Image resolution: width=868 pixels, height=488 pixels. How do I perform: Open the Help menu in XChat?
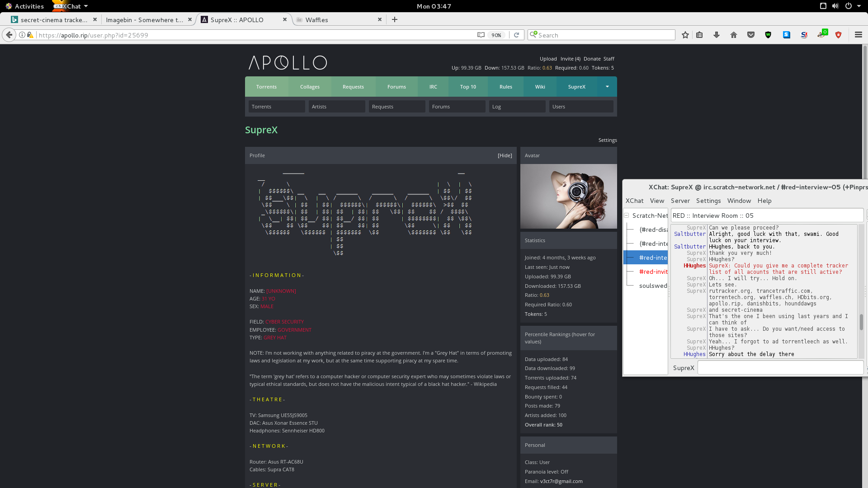point(764,201)
